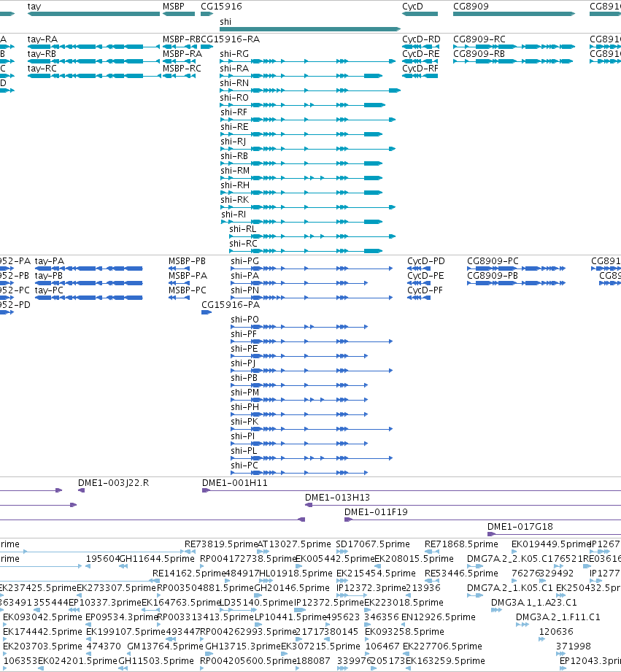The image size is (621, 672).
Task: Select the SD17067.5prime EST label
Action: tap(373, 544)
